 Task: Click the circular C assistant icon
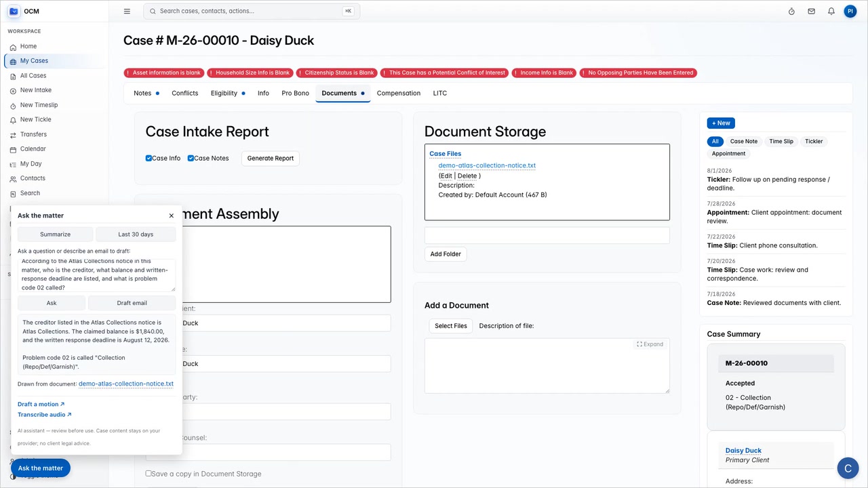(848, 468)
